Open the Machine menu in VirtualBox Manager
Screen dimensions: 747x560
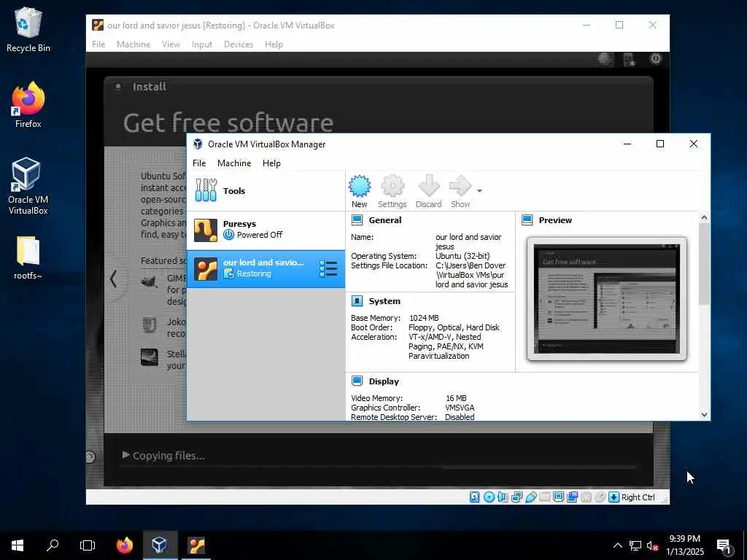coord(234,163)
